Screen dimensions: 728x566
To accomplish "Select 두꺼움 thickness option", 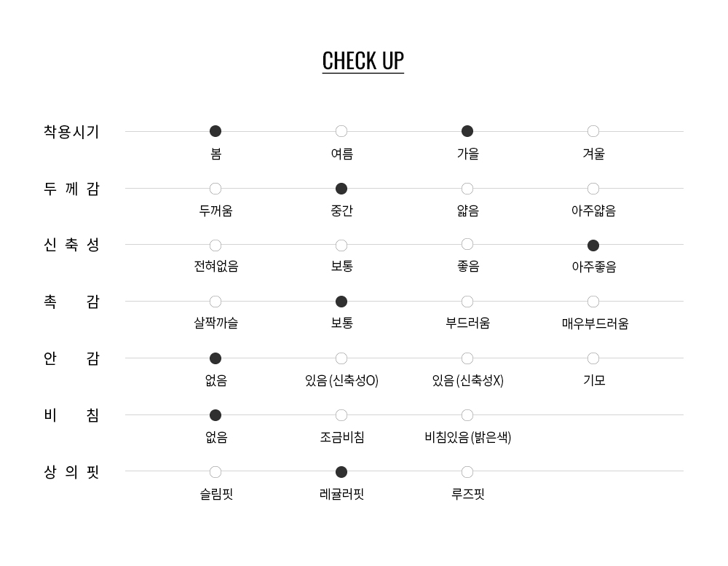I will pyautogui.click(x=215, y=189).
